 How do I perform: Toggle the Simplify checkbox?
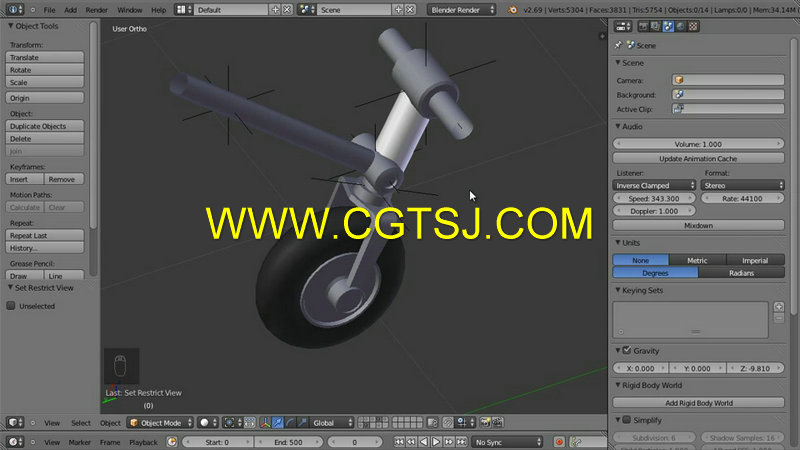coord(627,420)
